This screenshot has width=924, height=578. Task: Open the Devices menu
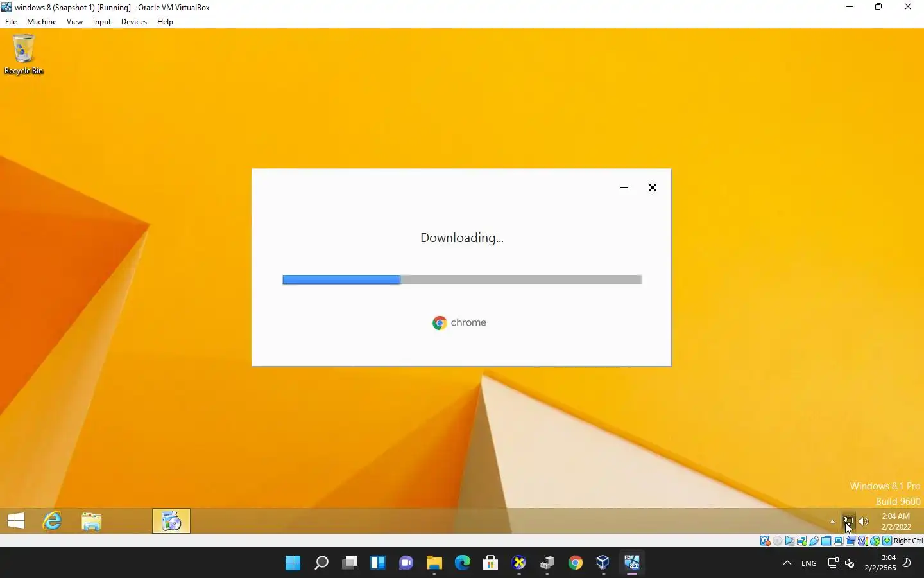[133, 22]
